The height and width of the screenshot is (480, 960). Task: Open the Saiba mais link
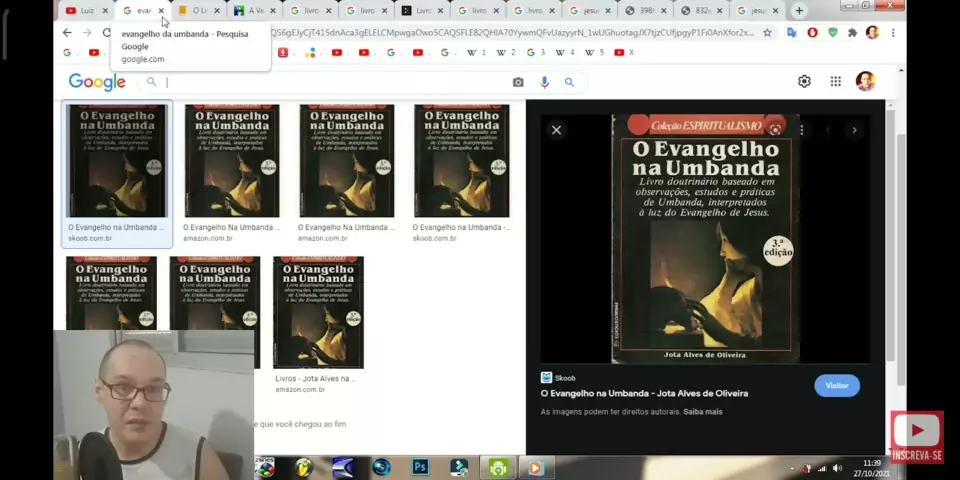[703, 412]
